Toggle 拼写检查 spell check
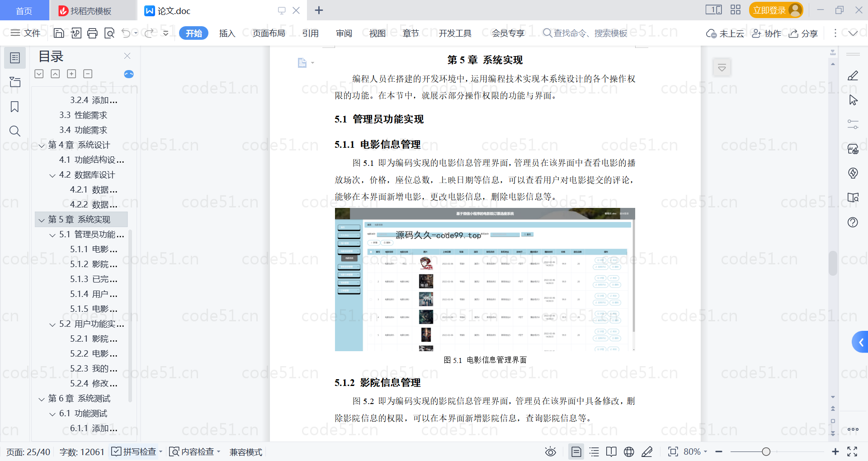 (x=137, y=452)
